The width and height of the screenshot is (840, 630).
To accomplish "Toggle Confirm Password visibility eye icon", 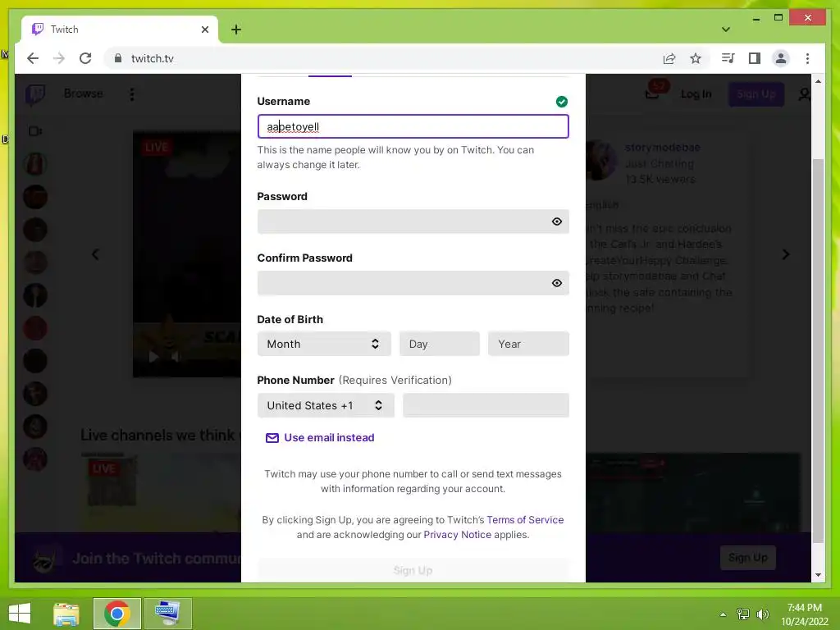I will click(557, 283).
